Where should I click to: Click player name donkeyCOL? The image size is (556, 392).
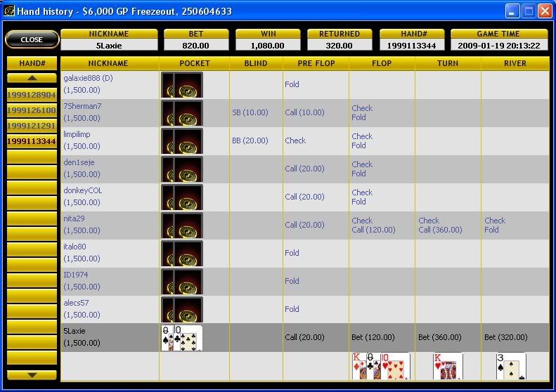coord(83,190)
